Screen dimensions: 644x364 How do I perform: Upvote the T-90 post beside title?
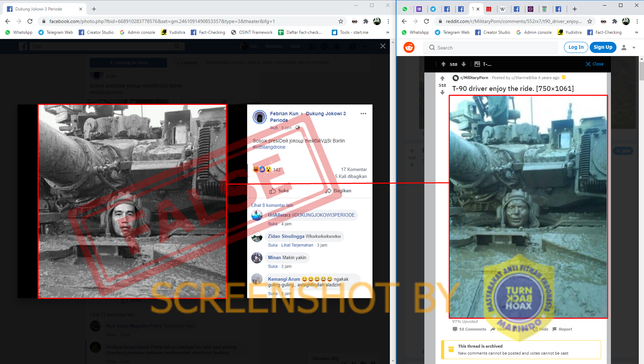tap(442, 78)
